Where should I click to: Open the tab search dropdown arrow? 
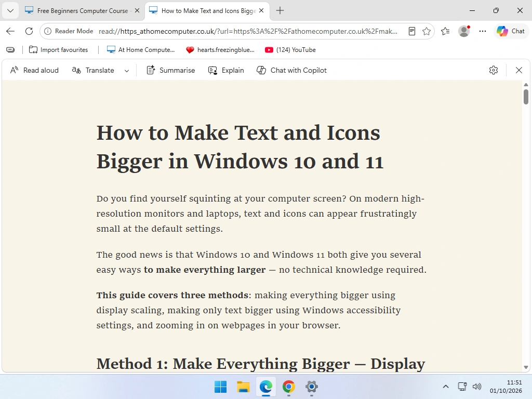click(x=10, y=10)
